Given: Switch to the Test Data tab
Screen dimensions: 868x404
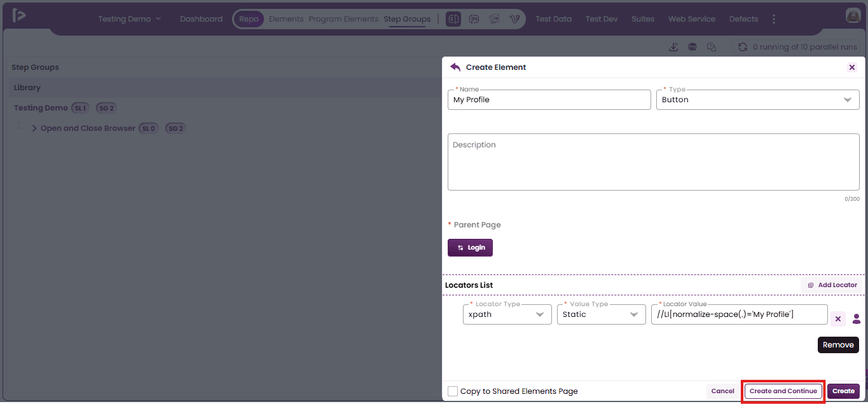Looking at the screenshot, I should pos(553,19).
